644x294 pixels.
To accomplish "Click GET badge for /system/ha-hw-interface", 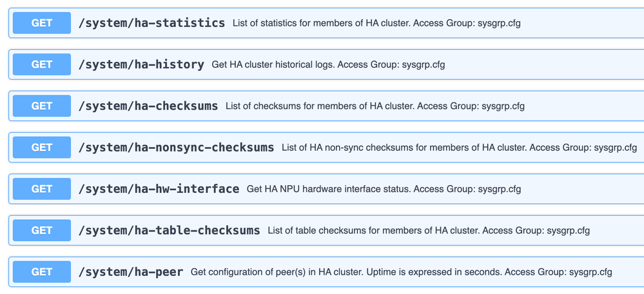I will tap(42, 189).
